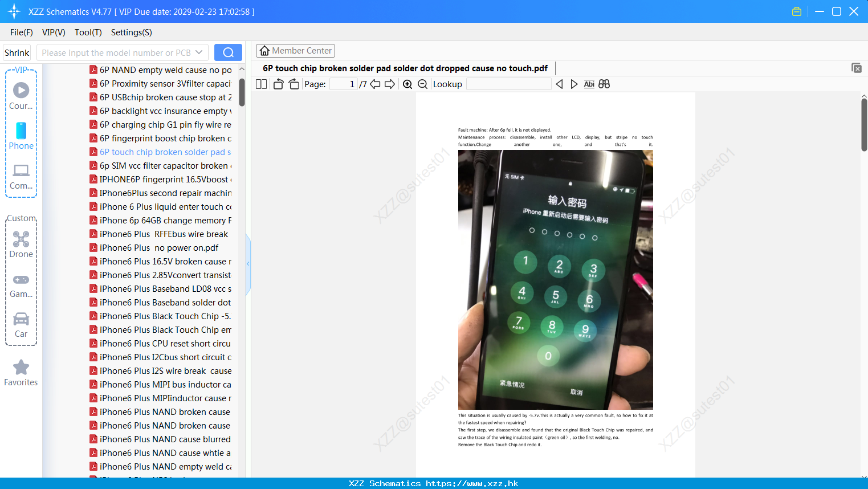Screen dimensions: 868x489
Task: Click the Lookup text field
Action: tap(508, 84)
